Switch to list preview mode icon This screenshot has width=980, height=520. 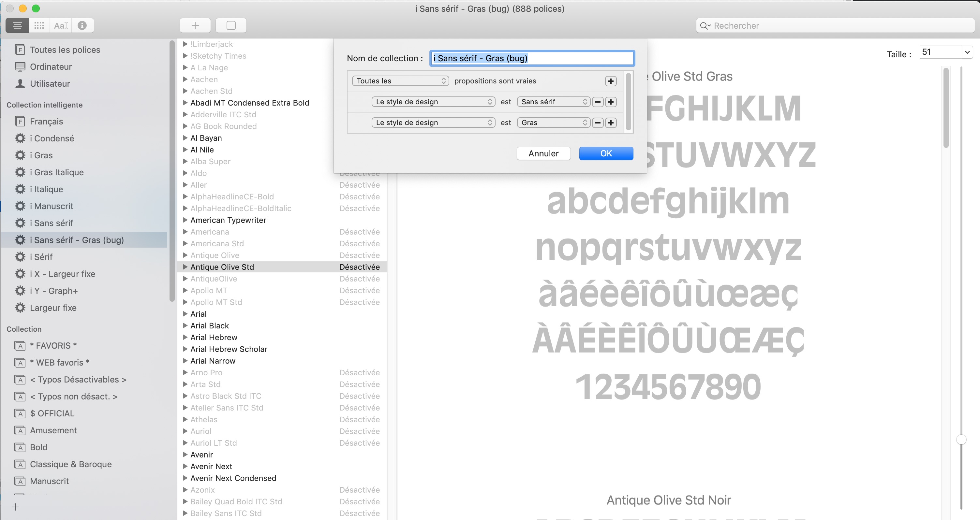point(17,25)
